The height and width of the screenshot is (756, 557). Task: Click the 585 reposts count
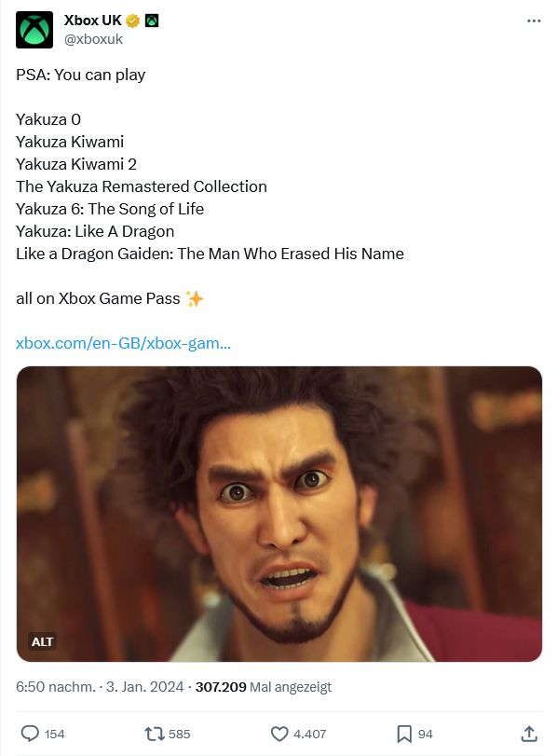coord(179,735)
